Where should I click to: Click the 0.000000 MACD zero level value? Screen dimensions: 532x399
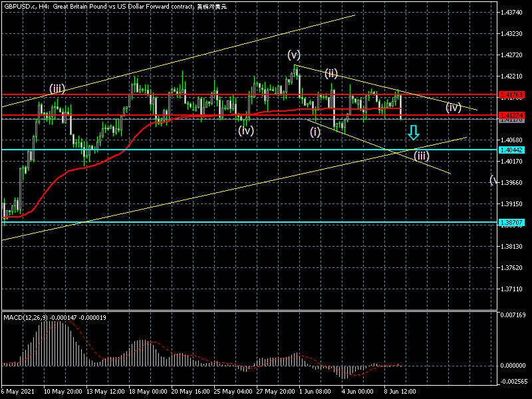(x=513, y=365)
